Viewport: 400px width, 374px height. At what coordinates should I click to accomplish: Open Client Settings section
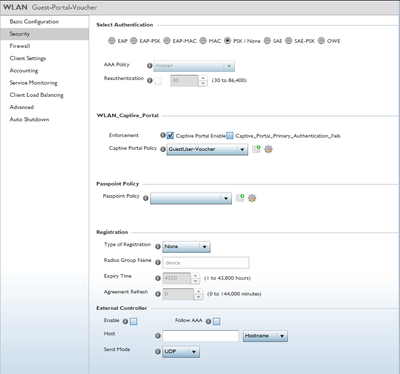pyautogui.click(x=44, y=58)
